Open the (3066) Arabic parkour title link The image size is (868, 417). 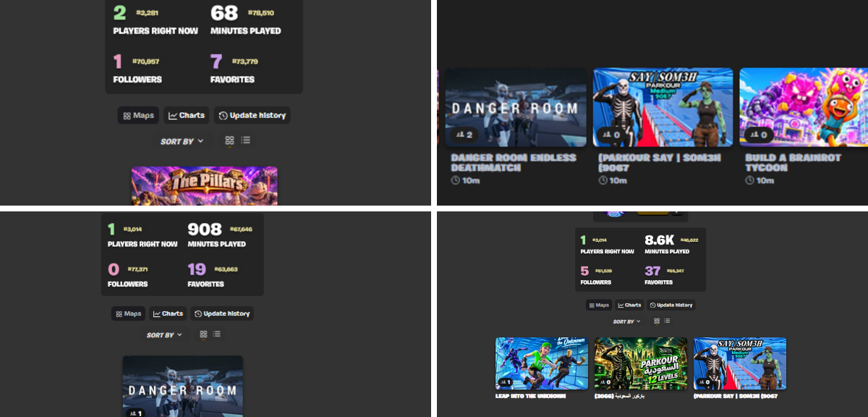[x=619, y=396]
